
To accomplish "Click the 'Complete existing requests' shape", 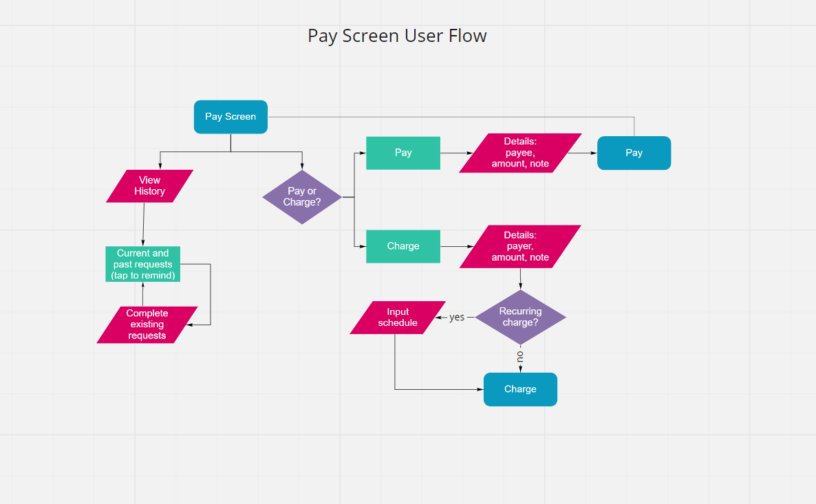I will point(147,325).
